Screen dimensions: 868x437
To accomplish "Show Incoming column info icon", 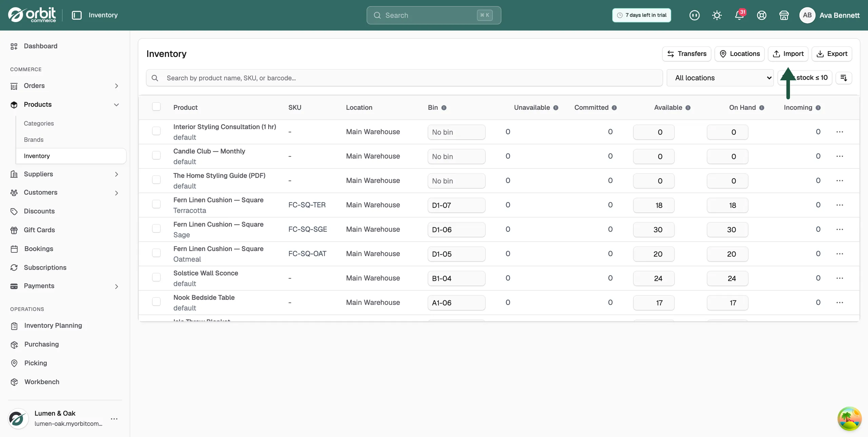I will pyautogui.click(x=818, y=108).
